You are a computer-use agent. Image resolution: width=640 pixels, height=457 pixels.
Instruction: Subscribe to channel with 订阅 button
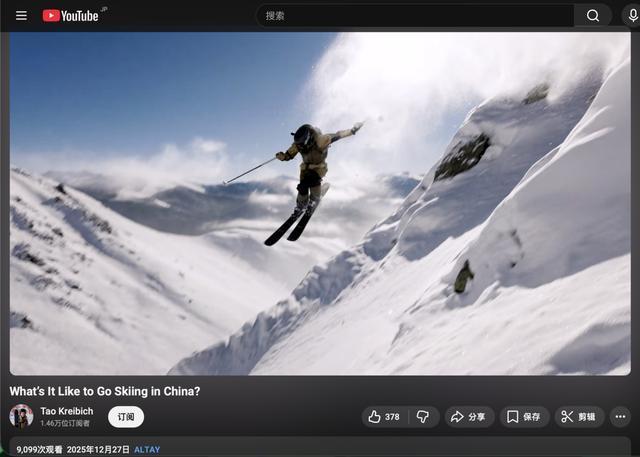[126, 417]
